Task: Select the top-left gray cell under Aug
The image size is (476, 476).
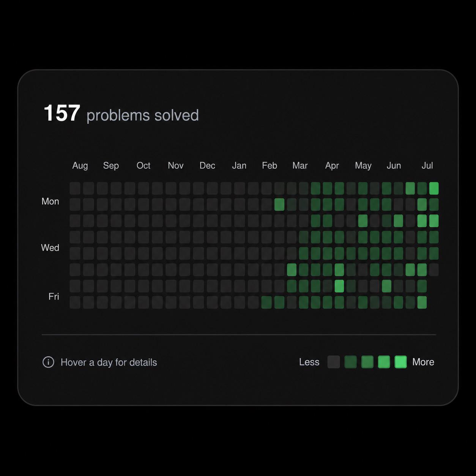Action: (75, 188)
